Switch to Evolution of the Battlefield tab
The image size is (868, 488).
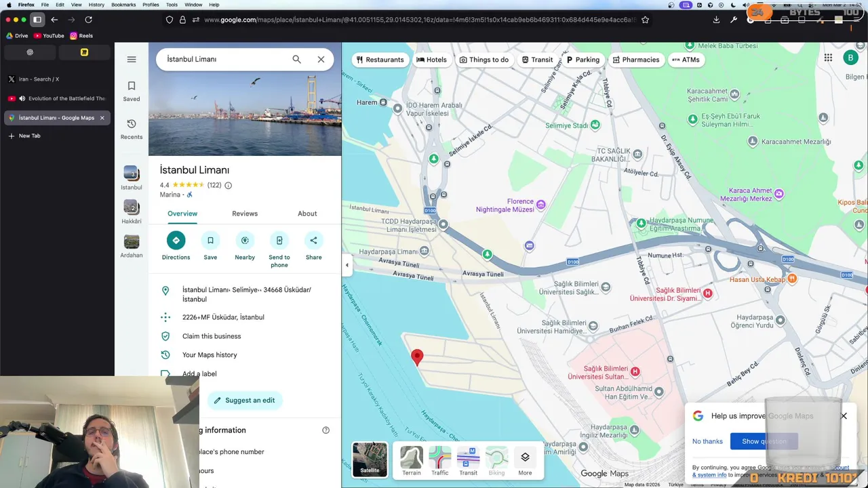point(57,98)
